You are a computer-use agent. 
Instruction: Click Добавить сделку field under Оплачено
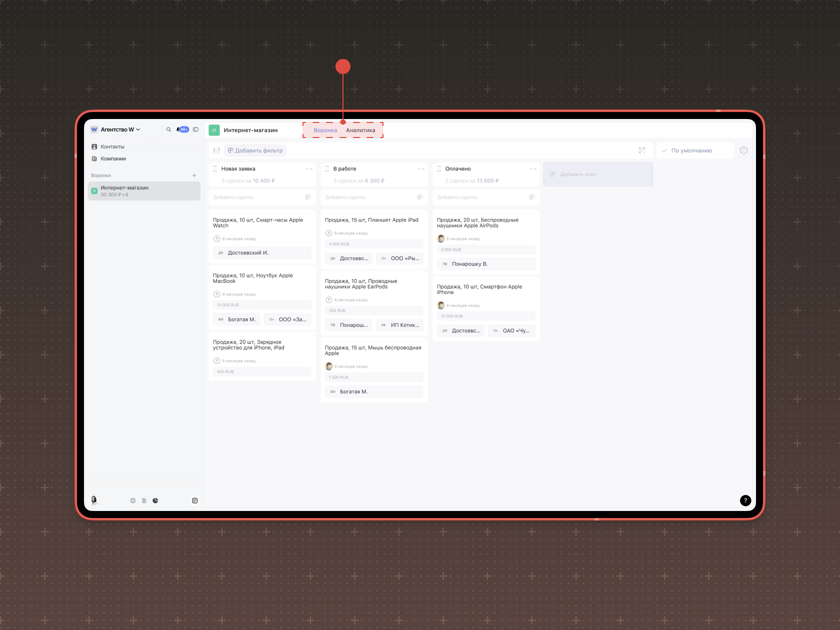point(486,197)
